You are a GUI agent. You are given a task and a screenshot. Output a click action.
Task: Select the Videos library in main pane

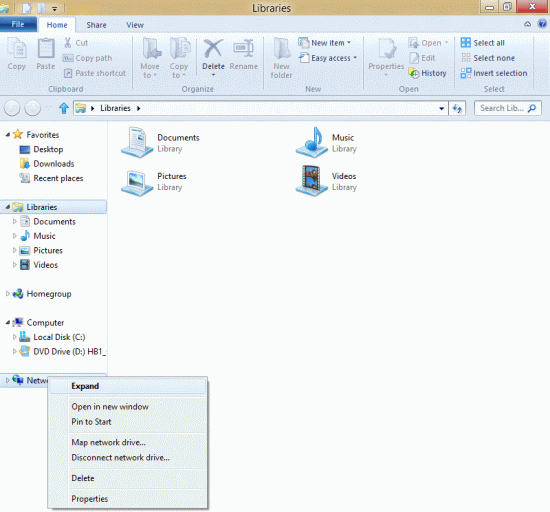coord(326,181)
